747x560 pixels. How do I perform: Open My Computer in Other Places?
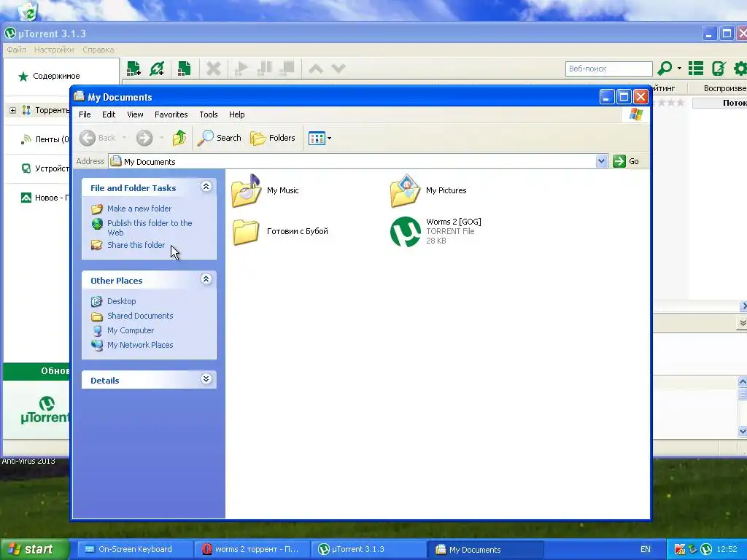point(131,330)
